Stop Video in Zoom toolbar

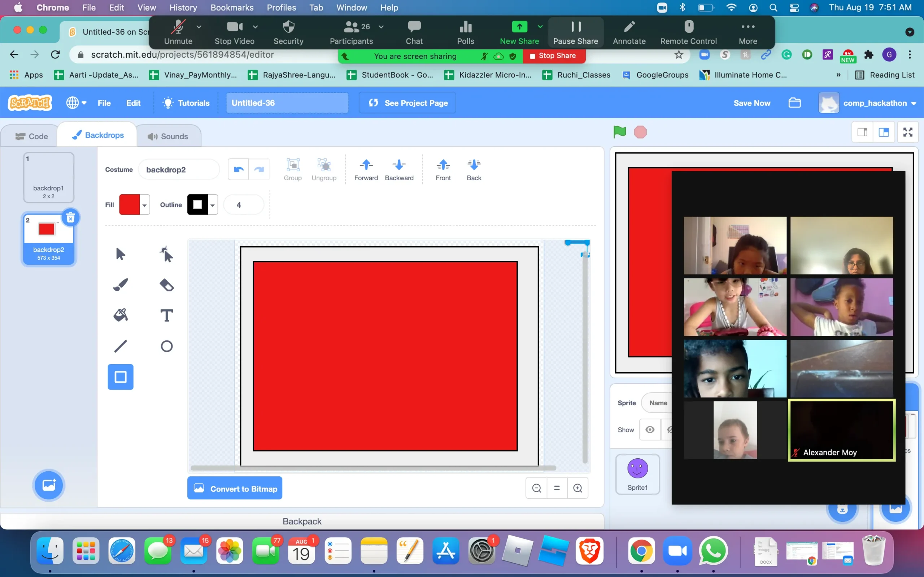tap(234, 32)
